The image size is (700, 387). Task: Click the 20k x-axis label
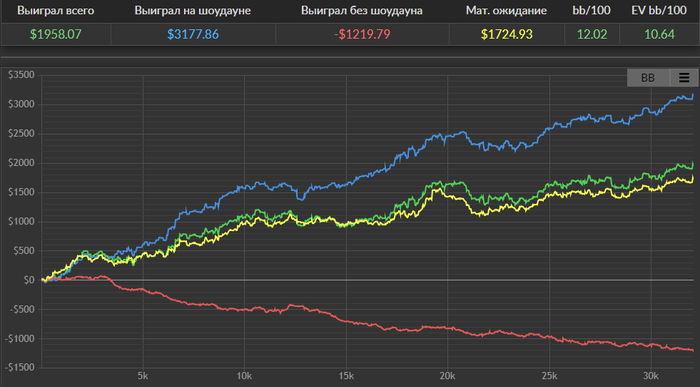coord(447,376)
